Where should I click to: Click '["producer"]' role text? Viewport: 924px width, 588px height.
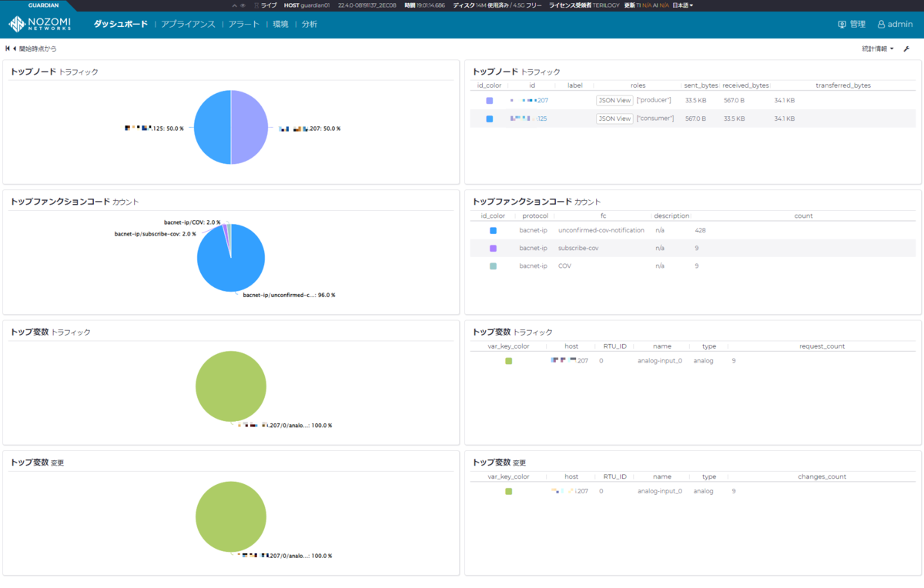click(654, 100)
